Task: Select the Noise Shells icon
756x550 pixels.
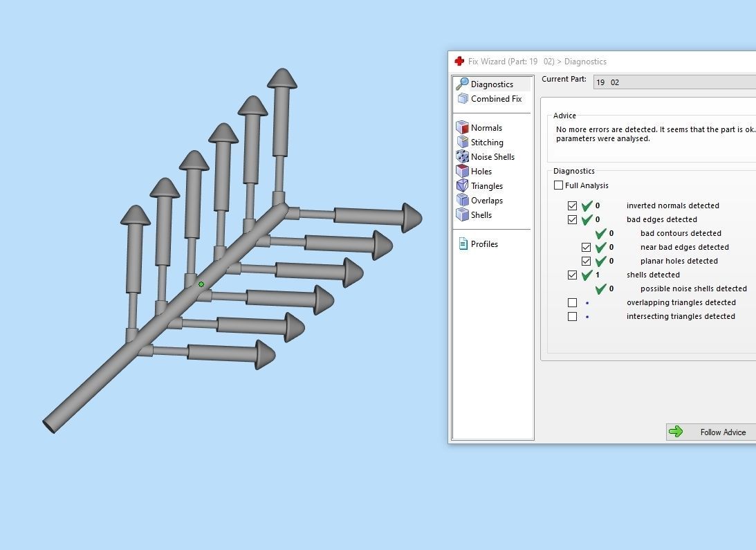Action: click(x=462, y=156)
